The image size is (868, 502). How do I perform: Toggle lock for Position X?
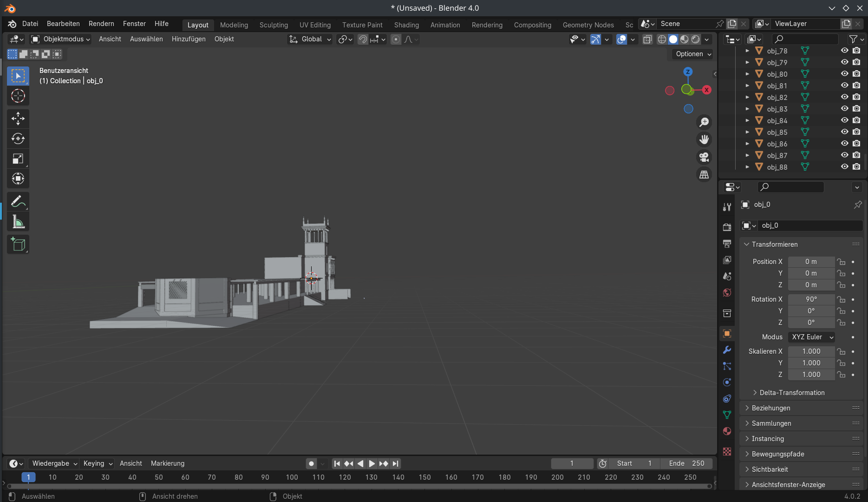tap(841, 262)
